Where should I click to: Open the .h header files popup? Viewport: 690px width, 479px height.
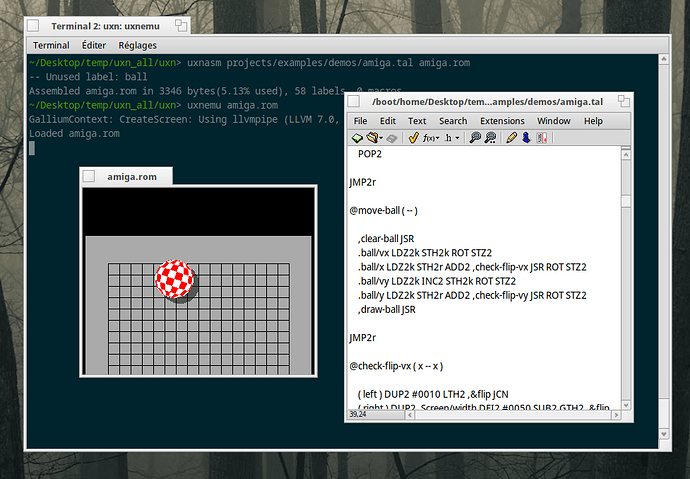452,138
